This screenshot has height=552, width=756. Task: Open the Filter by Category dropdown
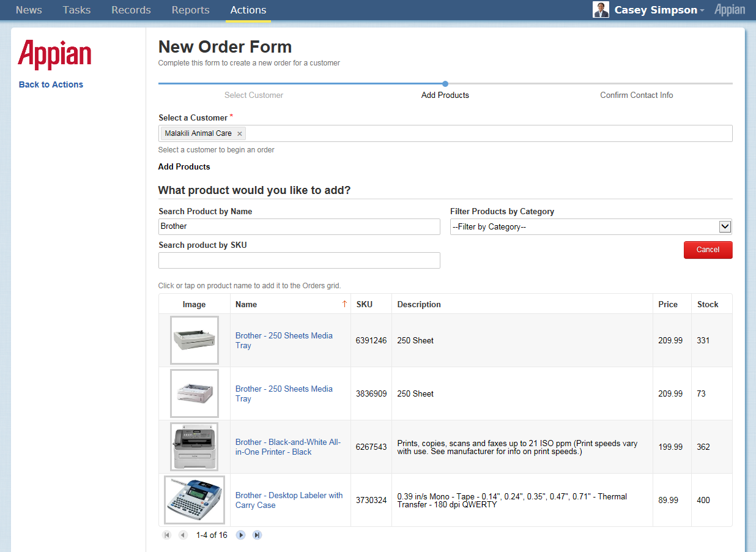point(590,227)
